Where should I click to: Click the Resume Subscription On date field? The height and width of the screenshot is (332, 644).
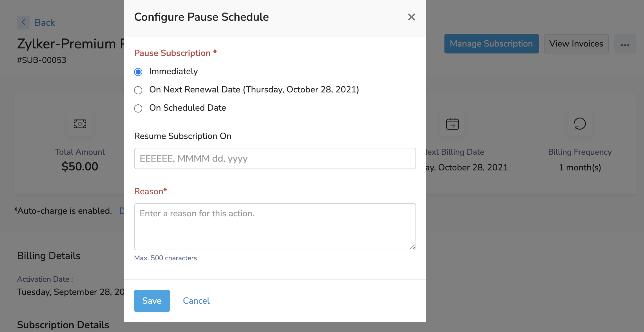click(x=275, y=158)
